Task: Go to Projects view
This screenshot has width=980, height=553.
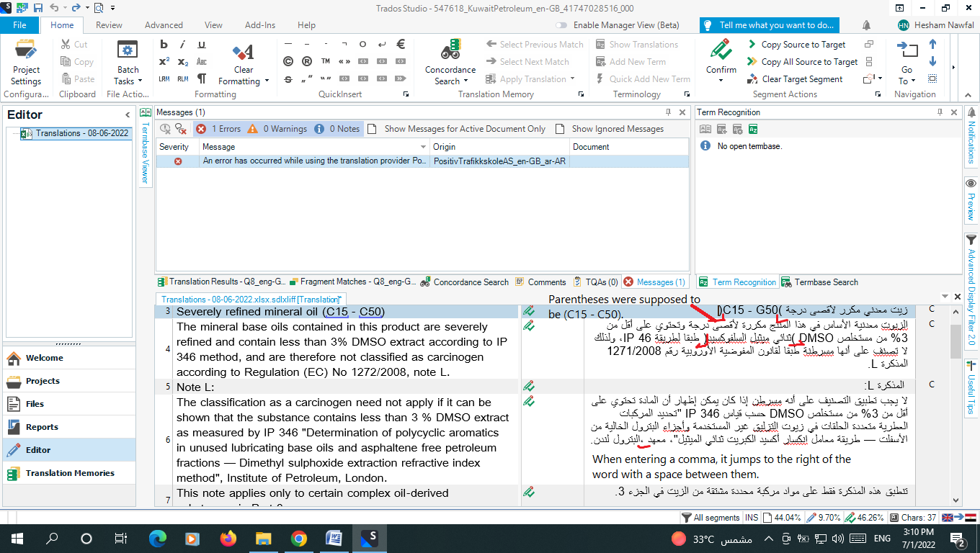Action: 68,381
